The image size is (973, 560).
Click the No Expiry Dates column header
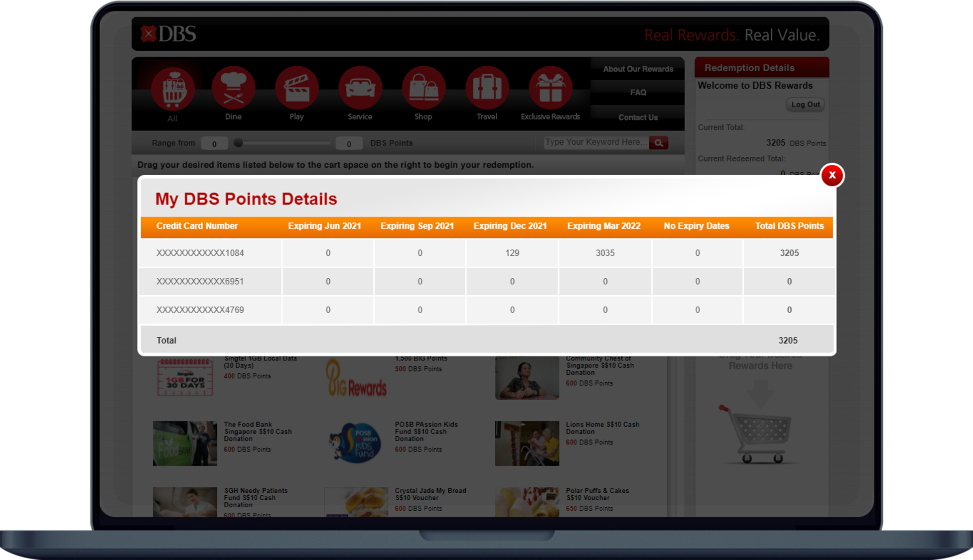tap(696, 226)
